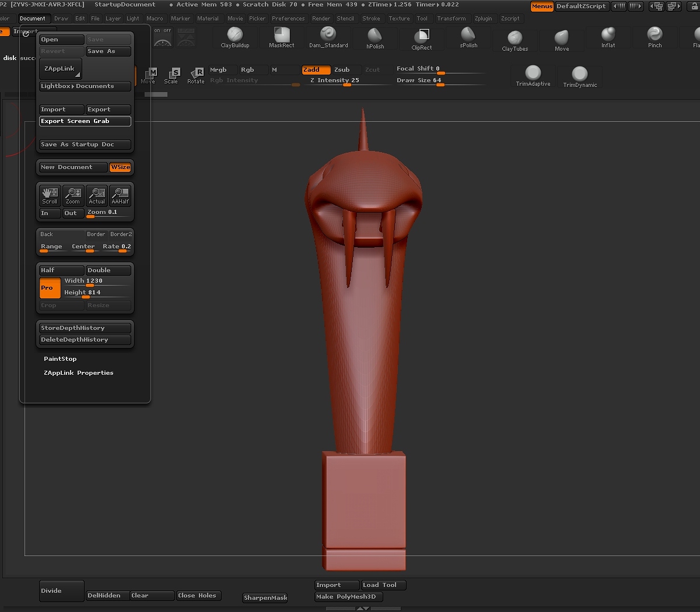Toggle the Mrgb channel mode
Viewport: 700px width, 612px height.
[223, 70]
